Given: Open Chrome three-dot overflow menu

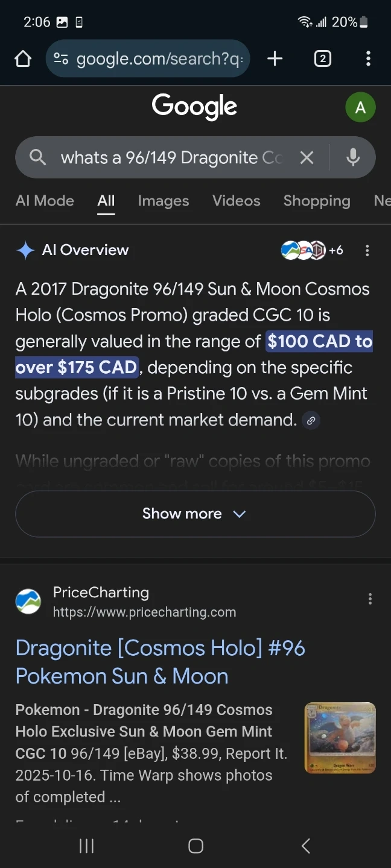Looking at the screenshot, I should point(368,58).
